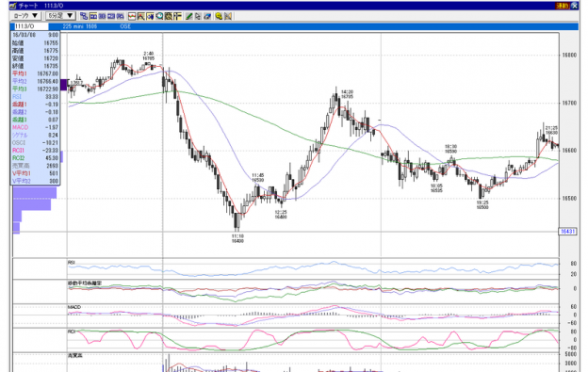Click the purple marker left of chart

[64, 85]
